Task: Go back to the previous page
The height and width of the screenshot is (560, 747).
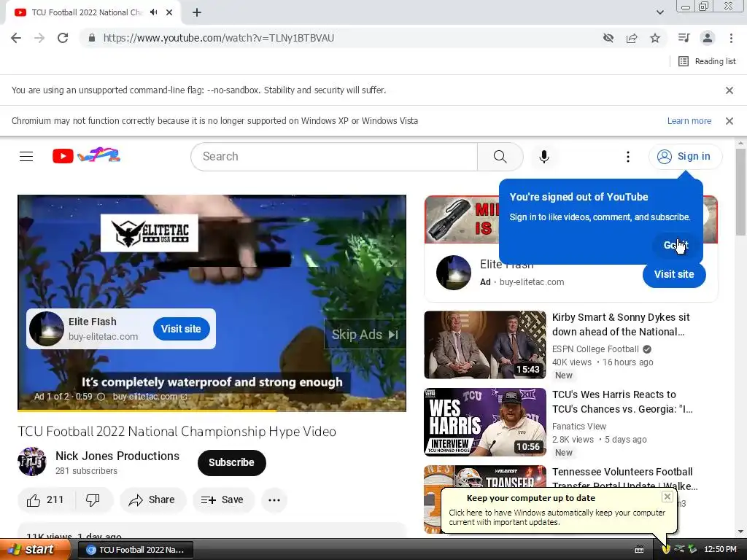Action: pos(16,38)
